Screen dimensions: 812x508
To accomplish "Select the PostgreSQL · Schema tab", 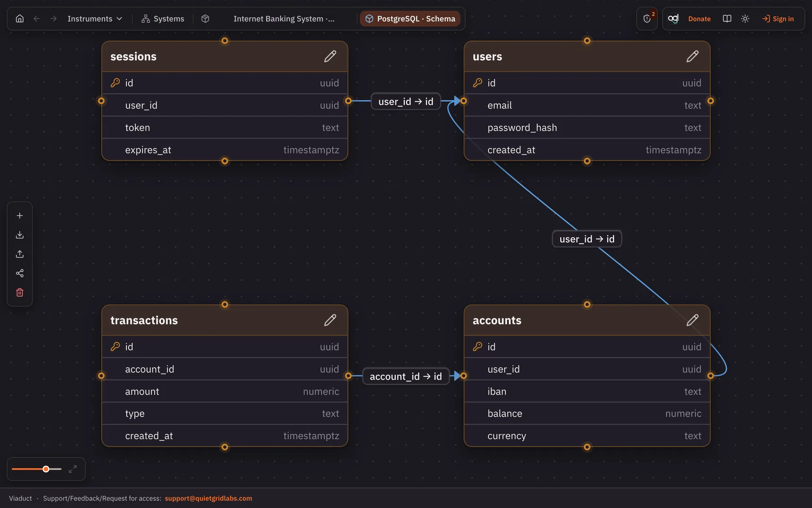I will [x=410, y=19].
